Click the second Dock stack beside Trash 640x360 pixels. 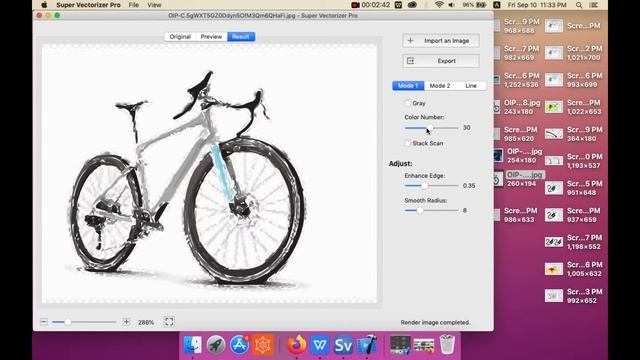point(424,345)
